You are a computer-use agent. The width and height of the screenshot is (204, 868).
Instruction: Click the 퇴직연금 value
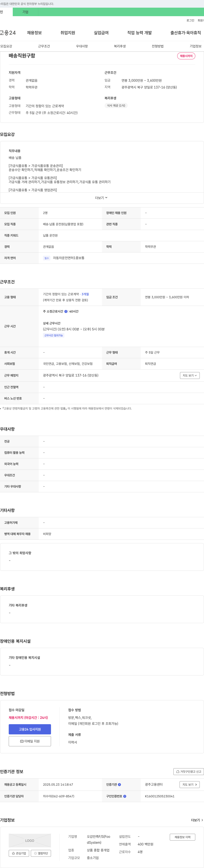pyautogui.click(x=150, y=364)
